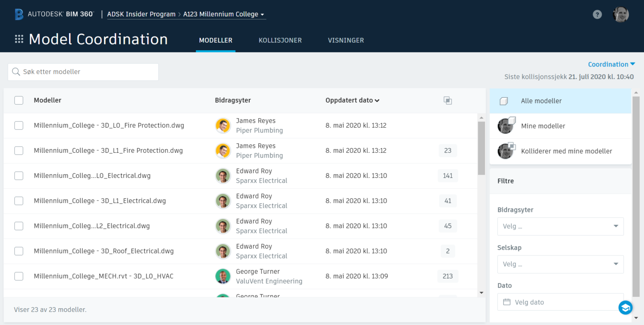Check the 3D_L1_Electrical.dwg row checkbox

(x=19, y=201)
